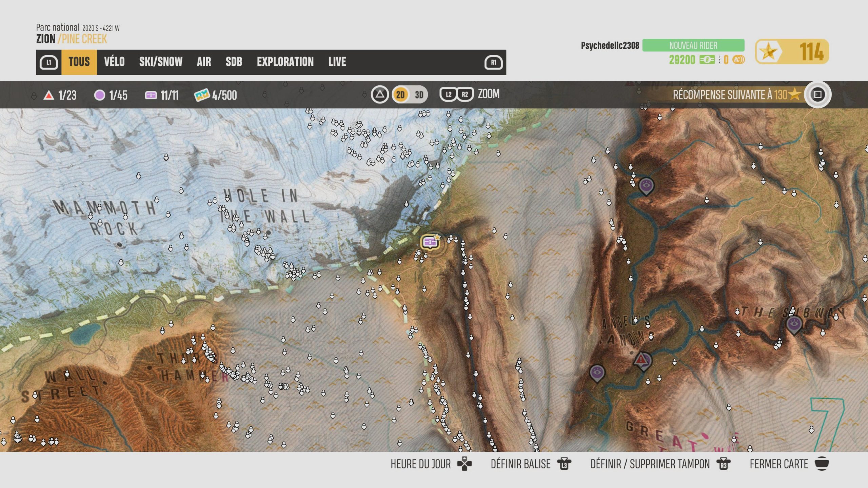Select the purple eye marker on The Subway
Viewport: 868px width, 488px height.
pos(794,324)
